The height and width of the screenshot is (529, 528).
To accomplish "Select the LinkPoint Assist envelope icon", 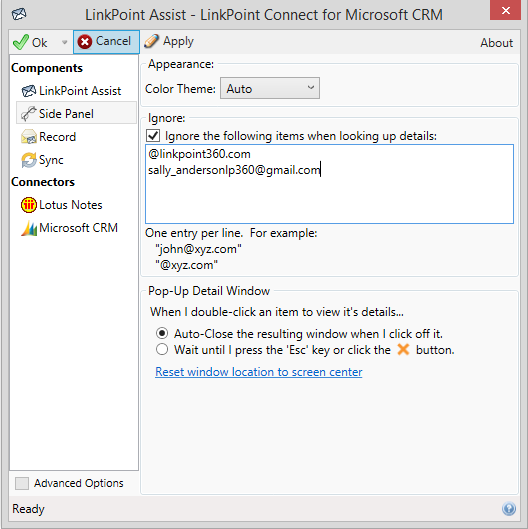I will pyautogui.click(x=29, y=91).
